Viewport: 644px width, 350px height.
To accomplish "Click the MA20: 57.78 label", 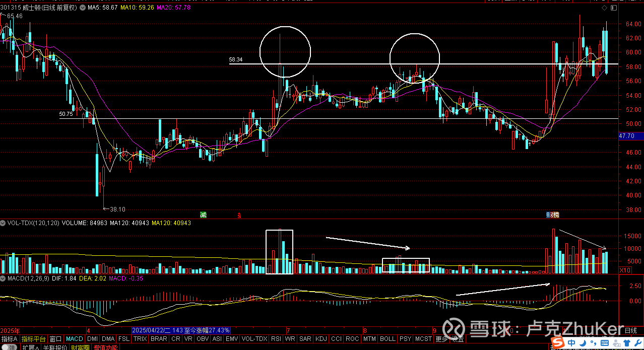I will pos(173,8).
